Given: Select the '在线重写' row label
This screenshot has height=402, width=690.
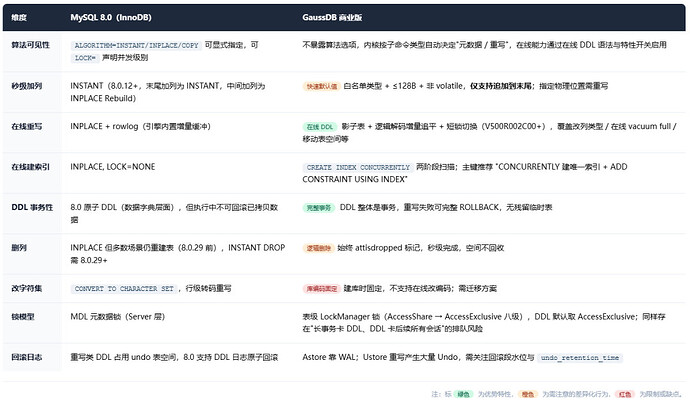Looking at the screenshot, I should click(x=26, y=126).
